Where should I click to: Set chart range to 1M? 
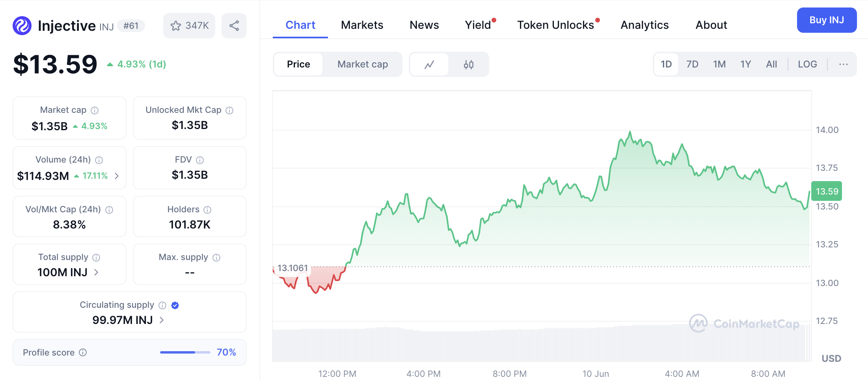click(719, 64)
